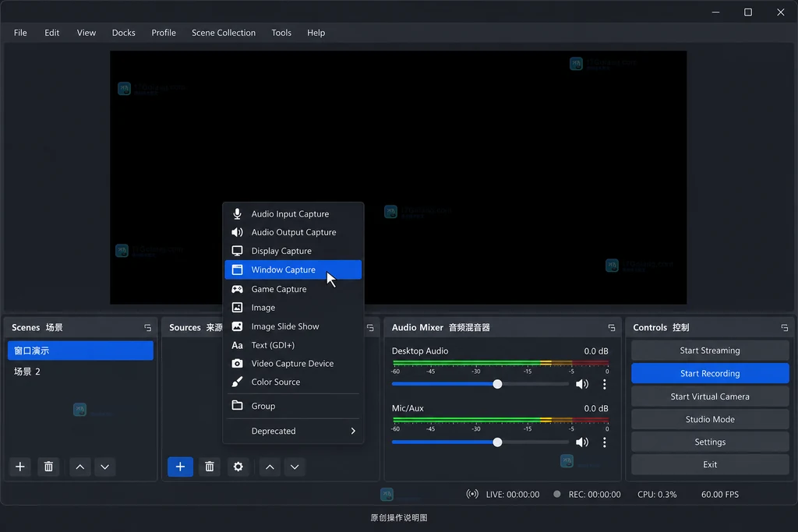Image resolution: width=798 pixels, height=532 pixels.
Task: Add a new source with plus button
Action: [x=180, y=467]
